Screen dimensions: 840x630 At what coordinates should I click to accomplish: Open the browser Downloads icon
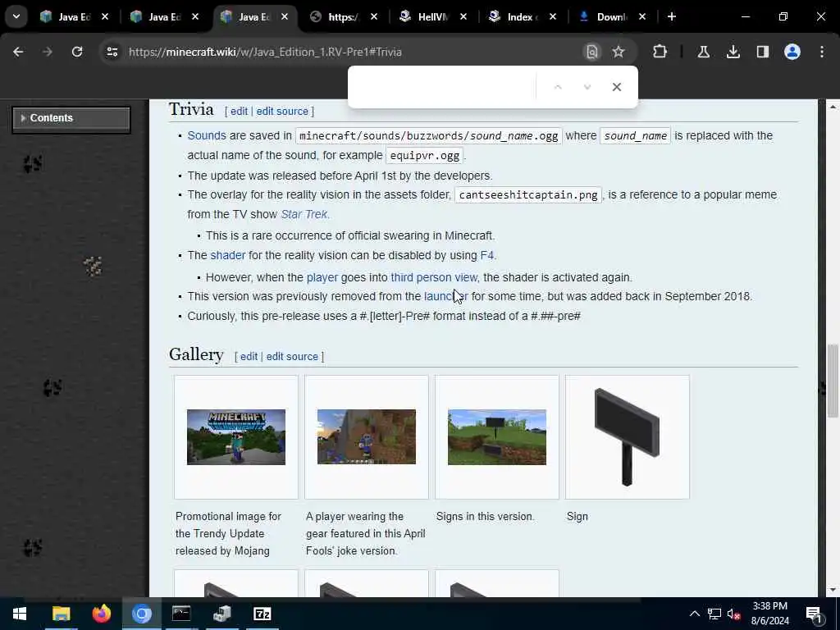pyautogui.click(x=733, y=52)
